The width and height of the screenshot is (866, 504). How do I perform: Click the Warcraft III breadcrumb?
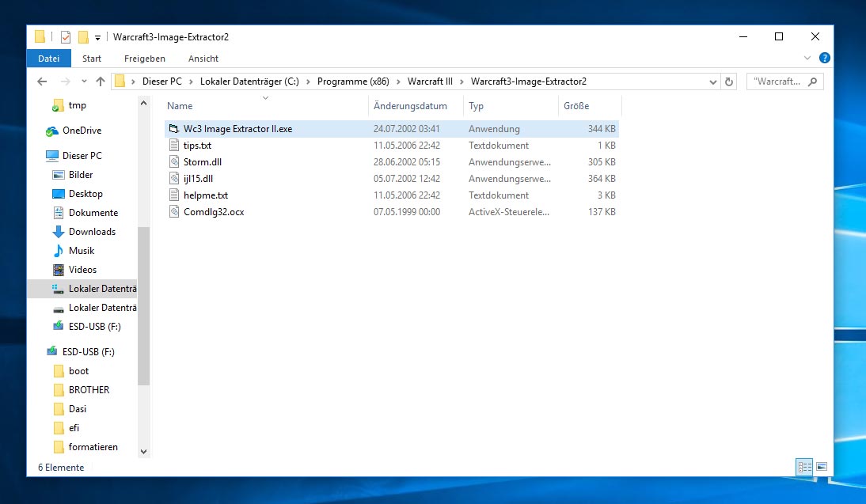pyautogui.click(x=430, y=81)
